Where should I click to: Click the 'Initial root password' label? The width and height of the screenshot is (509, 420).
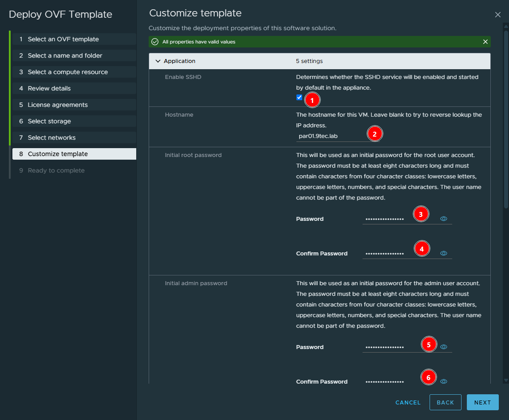pos(193,155)
